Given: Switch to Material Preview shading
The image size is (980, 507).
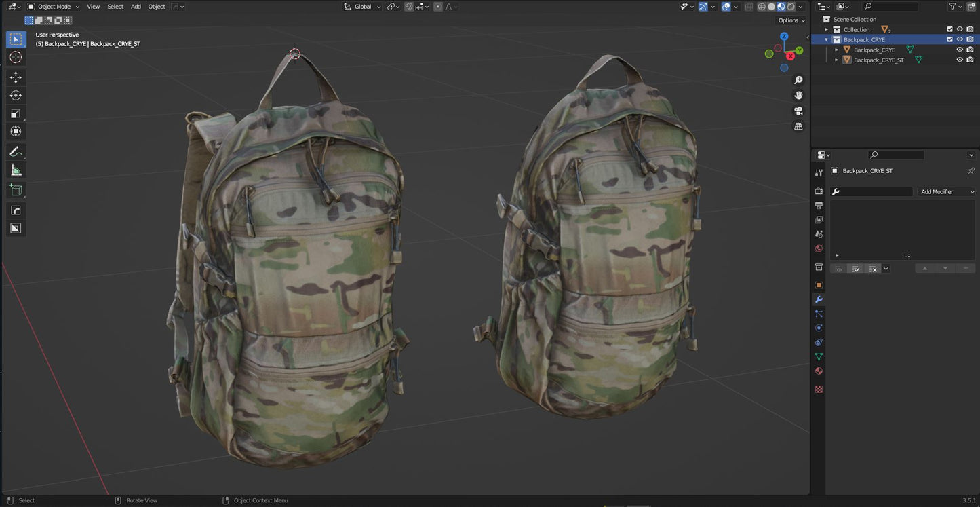Looking at the screenshot, I should pos(781,6).
